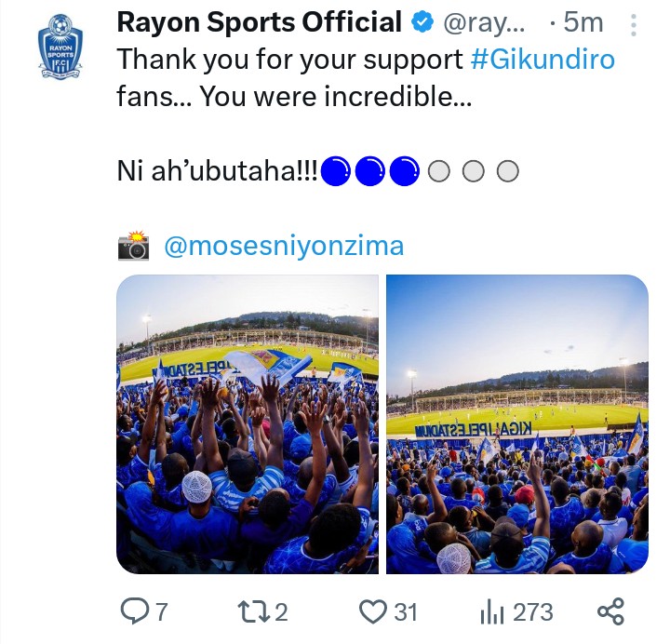Visit the @mosesniyonzima profile mention
Viewport: 670px width, 644px height.
click(x=284, y=247)
